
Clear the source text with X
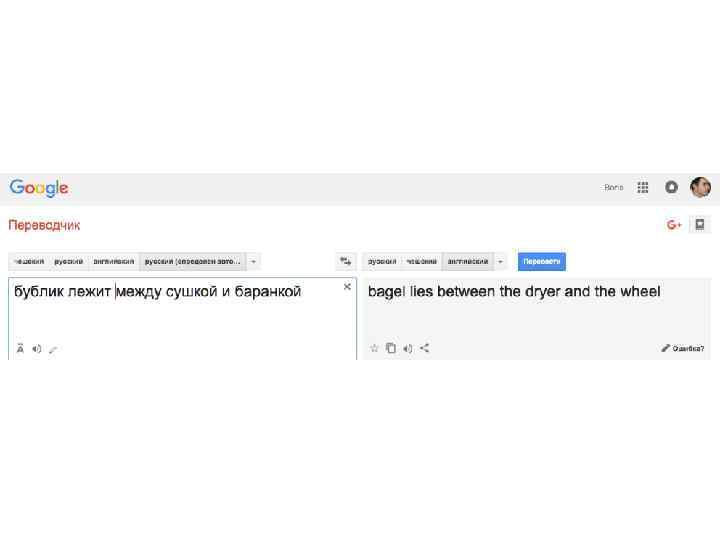pyautogui.click(x=347, y=287)
